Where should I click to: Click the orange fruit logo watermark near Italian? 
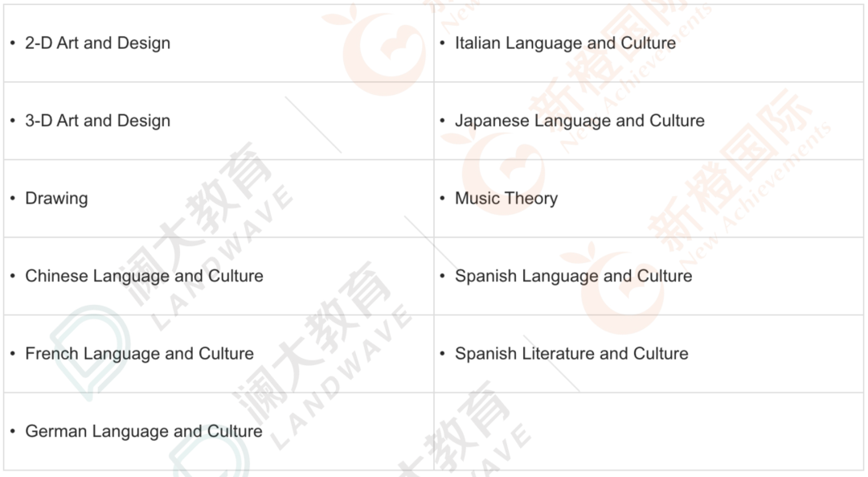382,50
